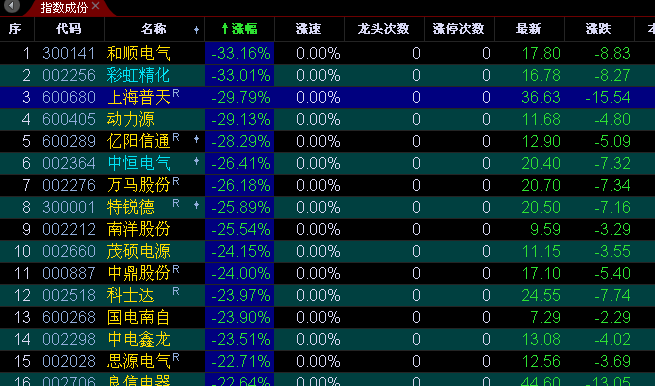Image resolution: width=655 pixels, height=386 pixels.
Task: Sort by 最新 column header
Action: pos(528,29)
